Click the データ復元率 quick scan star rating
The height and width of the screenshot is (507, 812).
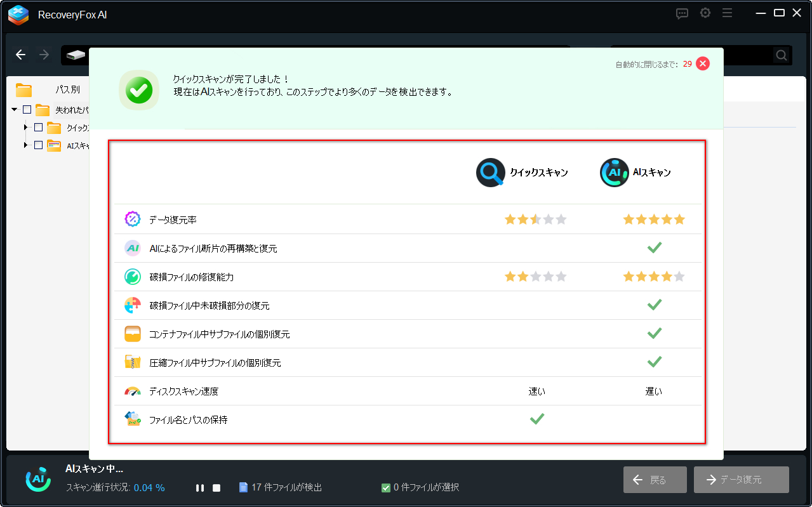click(x=535, y=220)
